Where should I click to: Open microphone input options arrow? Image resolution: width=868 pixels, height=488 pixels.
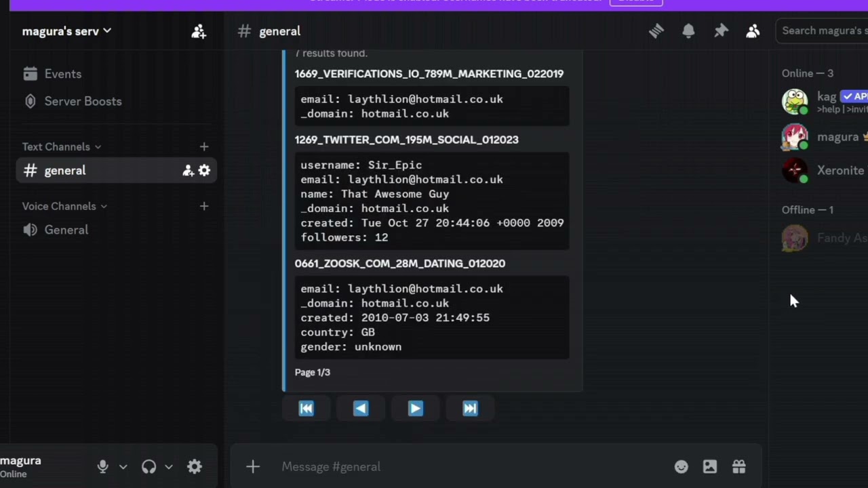(123, 466)
